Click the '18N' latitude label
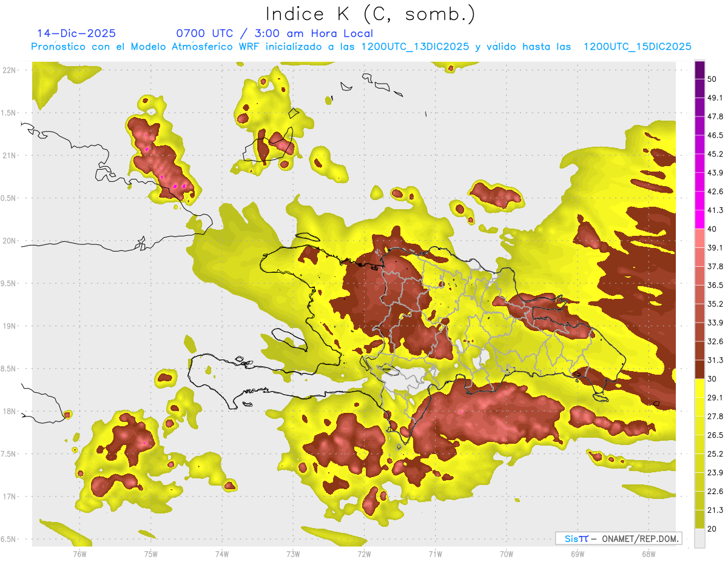The width and height of the screenshot is (728, 562). (x=8, y=411)
